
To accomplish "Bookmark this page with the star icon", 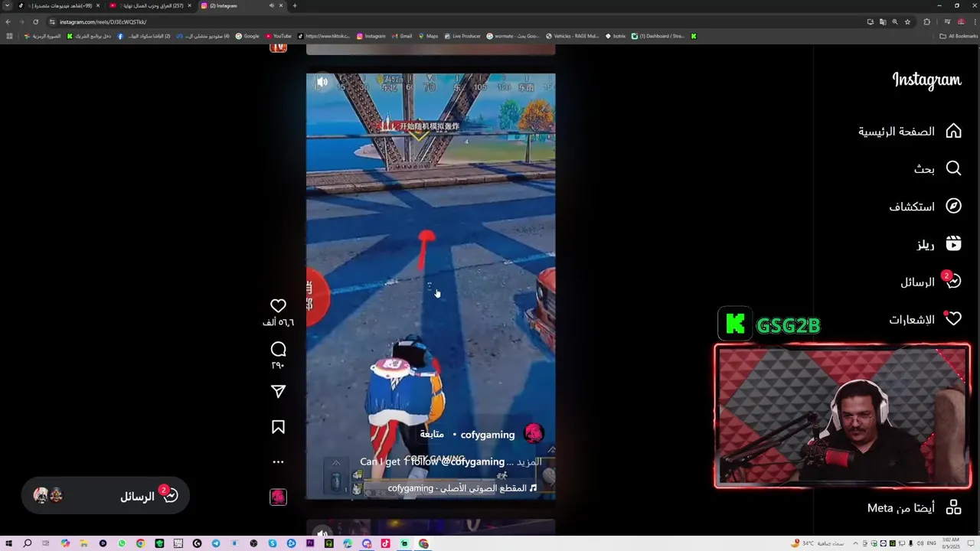I will point(907,22).
